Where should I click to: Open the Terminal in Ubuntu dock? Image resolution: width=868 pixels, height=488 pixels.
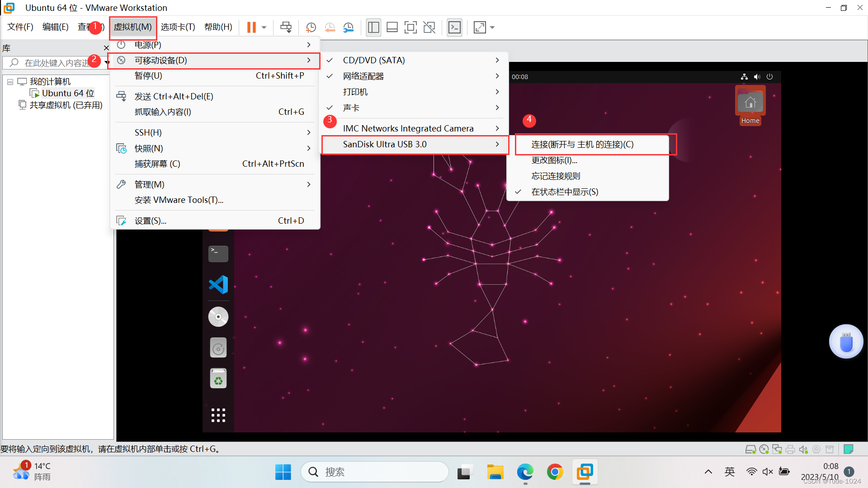pyautogui.click(x=218, y=253)
